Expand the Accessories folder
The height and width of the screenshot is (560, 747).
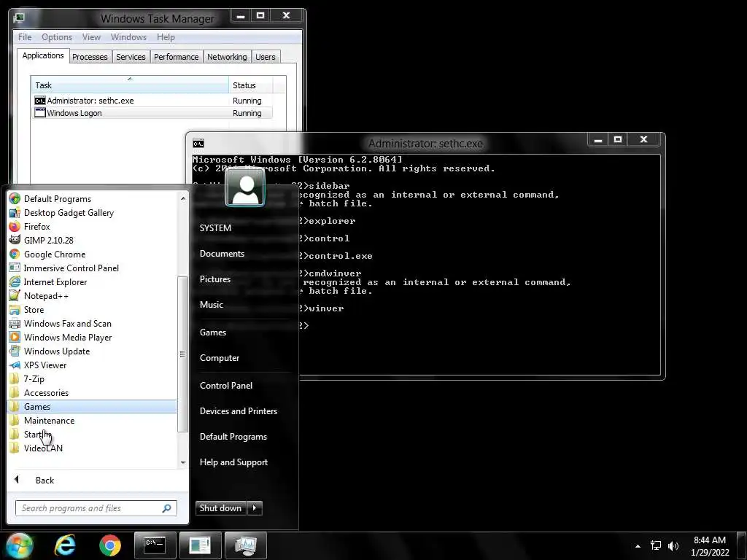tap(46, 392)
